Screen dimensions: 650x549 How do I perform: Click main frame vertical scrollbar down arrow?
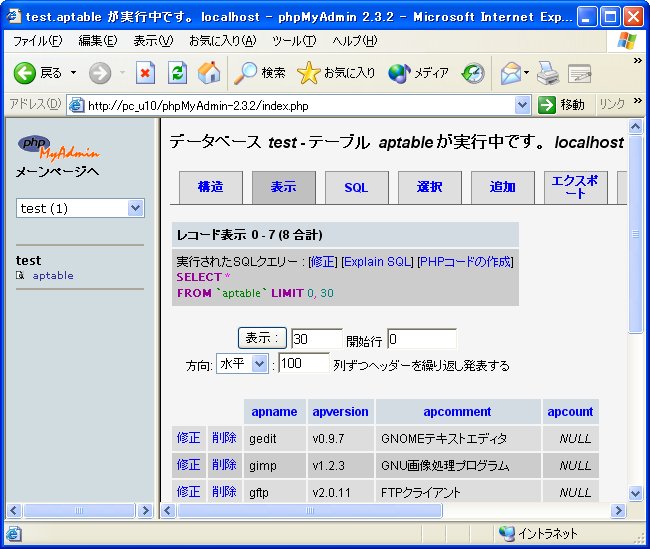pos(635,493)
